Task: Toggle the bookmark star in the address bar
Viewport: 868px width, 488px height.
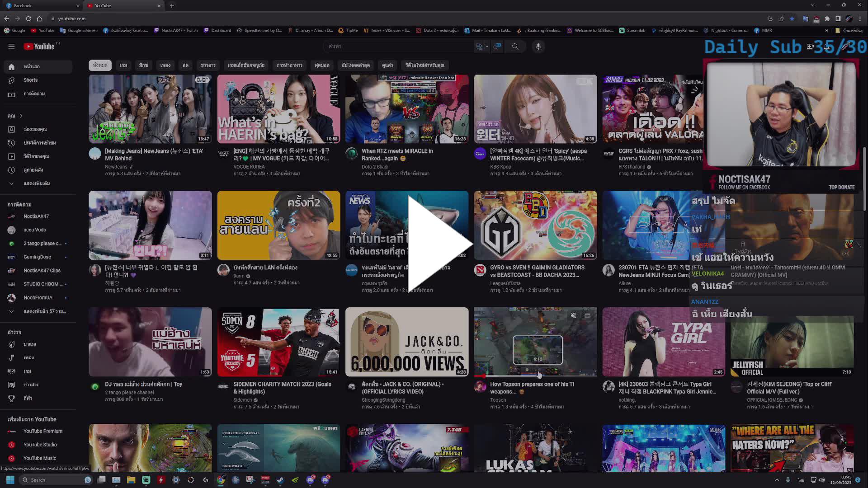Action: tap(792, 19)
